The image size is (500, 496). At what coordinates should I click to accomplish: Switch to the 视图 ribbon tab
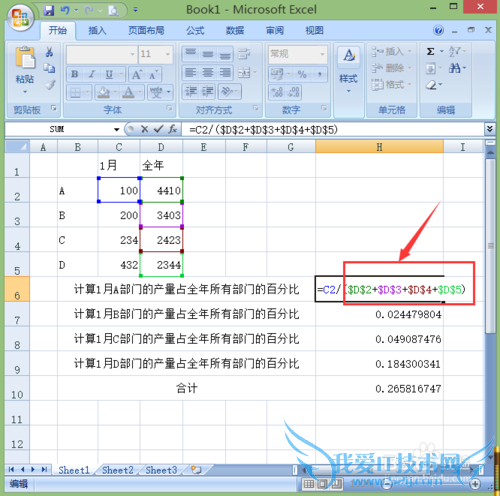[314, 31]
